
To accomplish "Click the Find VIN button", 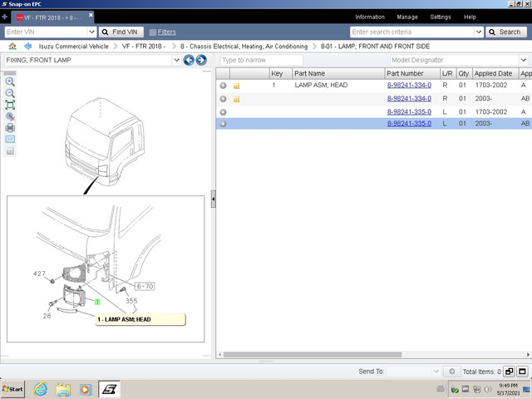I will pyautogui.click(x=121, y=32).
